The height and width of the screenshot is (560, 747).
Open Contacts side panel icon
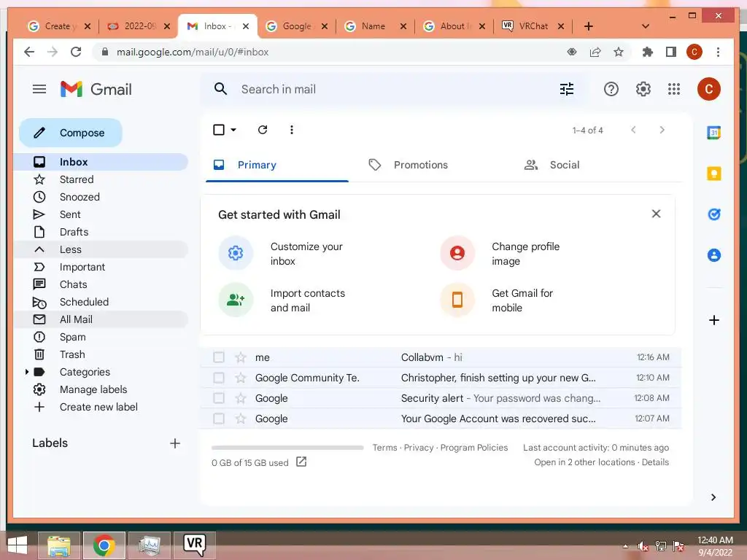point(713,255)
